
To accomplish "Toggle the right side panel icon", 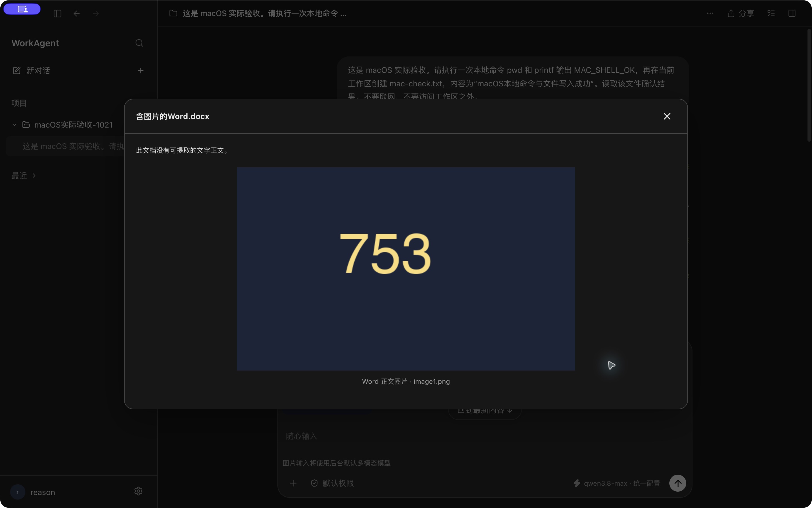I will (792, 14).
